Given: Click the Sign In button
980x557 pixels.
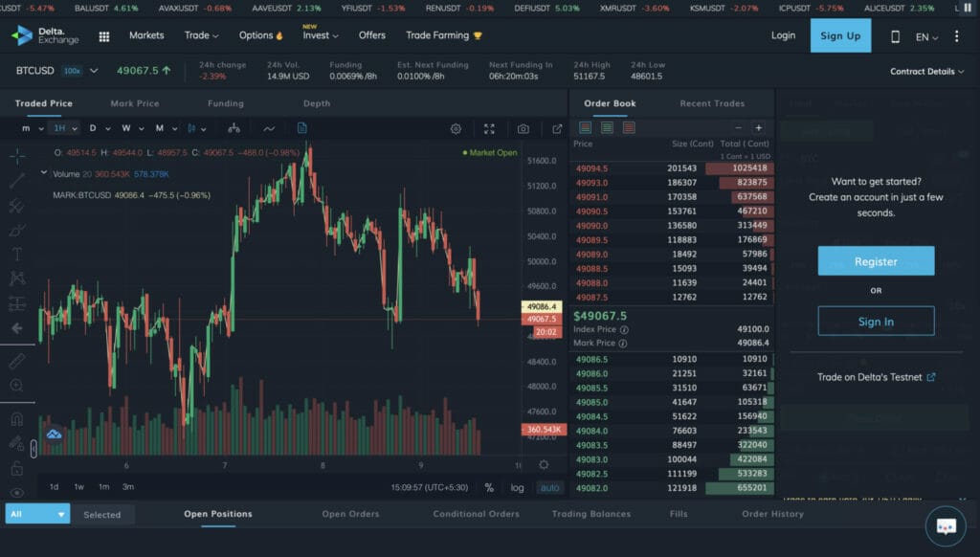Looking at the screenshot, I should pyautogui.click(x=877, y=322).
